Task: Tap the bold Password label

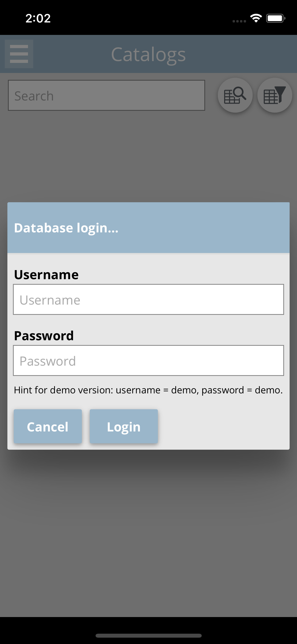Action: click(x=44, y=336)
